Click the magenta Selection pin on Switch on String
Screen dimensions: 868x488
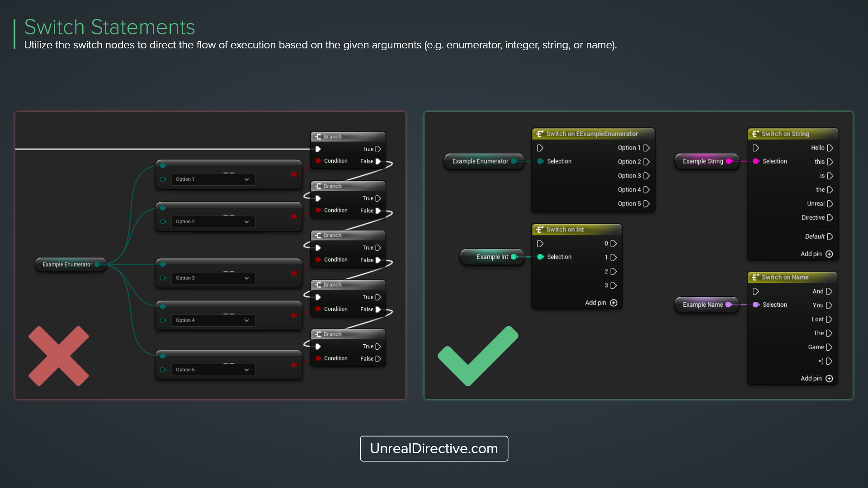(755, 161)
